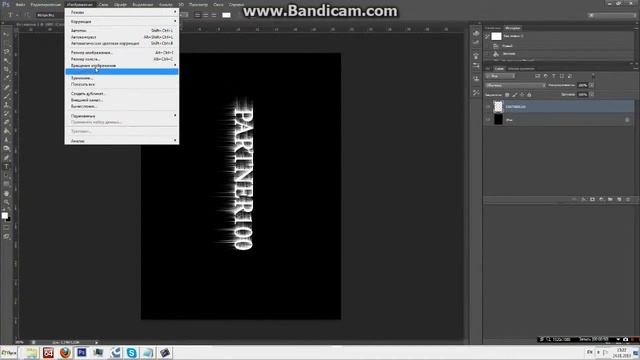
Task: Expand the Анализ submenu
Action: click(122, 141)
